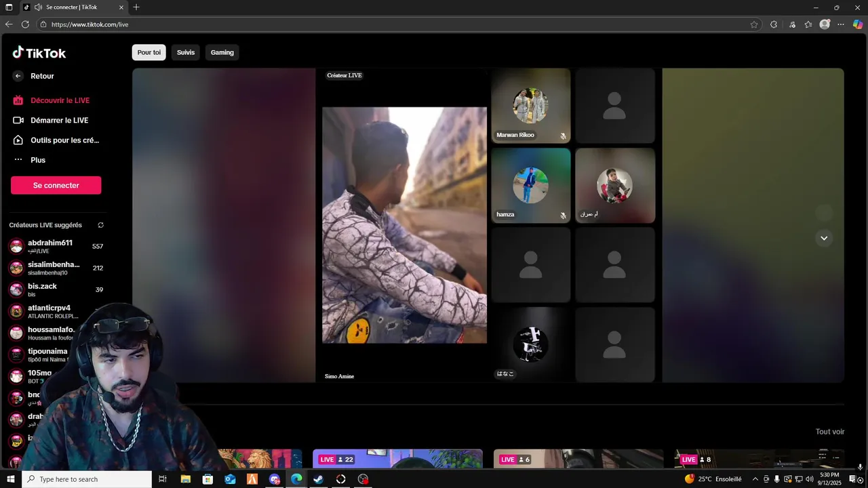Open the notifications center icon
This screenshot has height=488, width=868.
pos(853,479)
